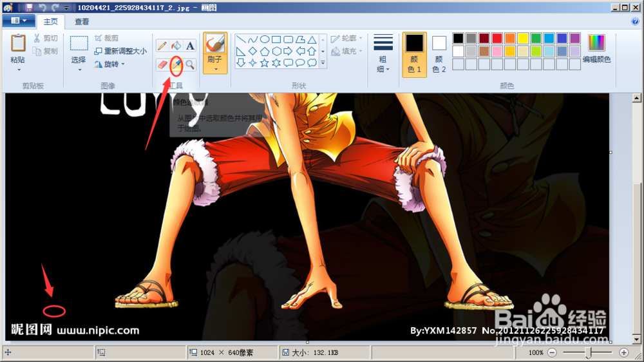This screenshot has width=644, height=362.
Task: Click the Undo arrow in title bar
Action: pyautogui.click(x=43, y=7)
